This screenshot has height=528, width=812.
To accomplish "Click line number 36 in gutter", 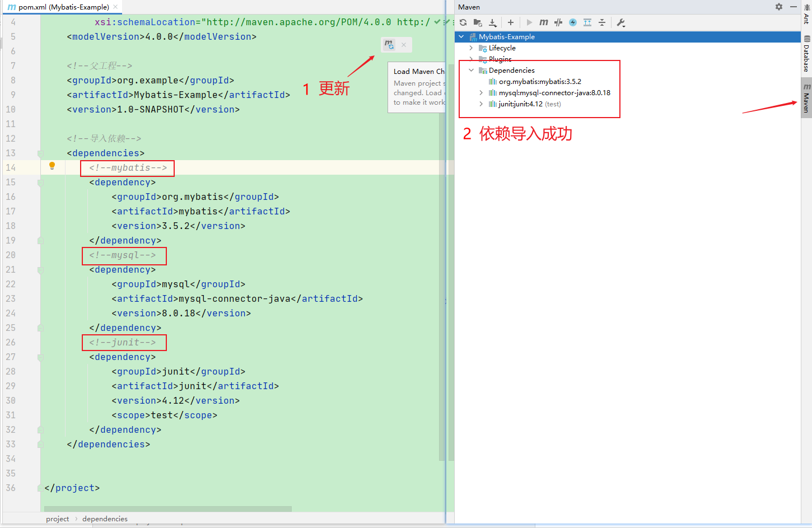I will point(11,488).
